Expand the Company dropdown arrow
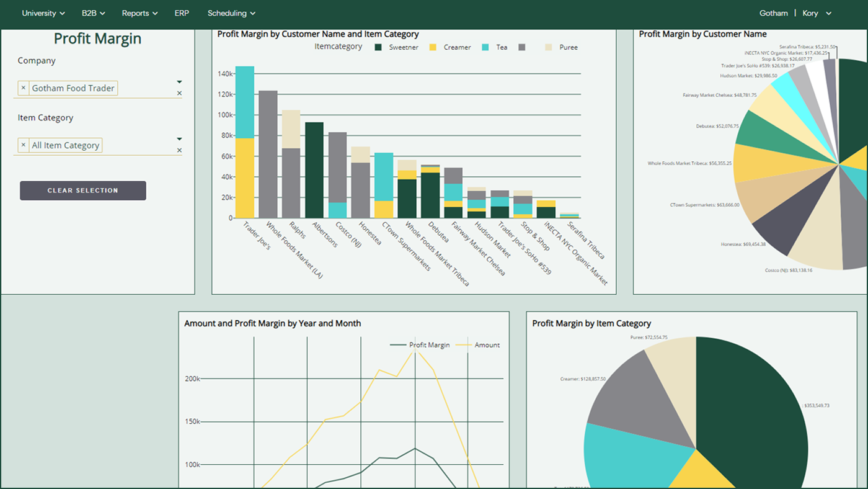The image size is (868, 489). coord(179,82)
